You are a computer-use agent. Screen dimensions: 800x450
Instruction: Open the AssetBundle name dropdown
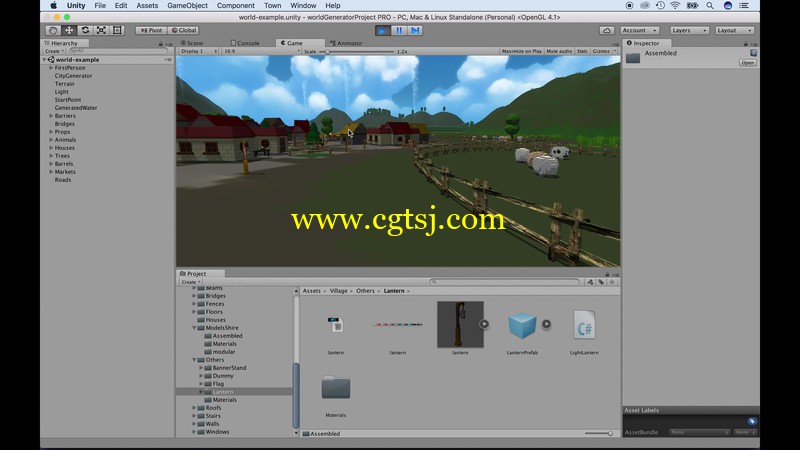point(699,432)
